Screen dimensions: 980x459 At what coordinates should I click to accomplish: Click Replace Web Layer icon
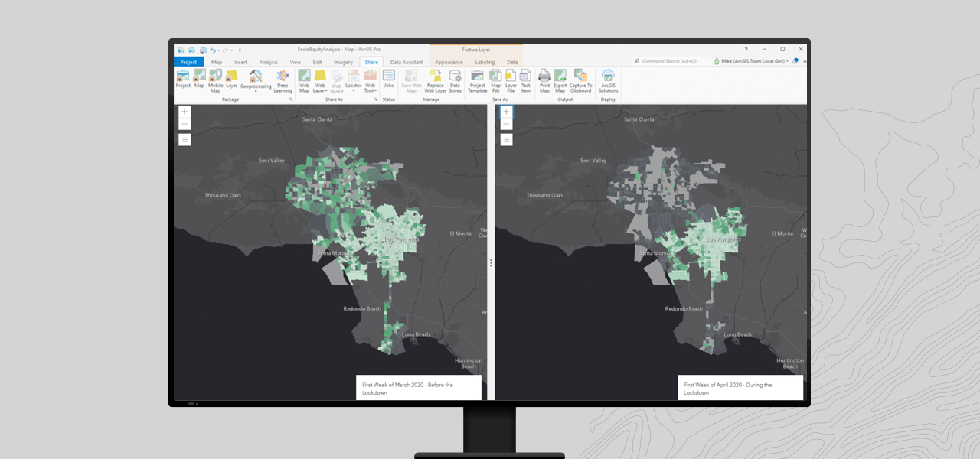[436, 80]
